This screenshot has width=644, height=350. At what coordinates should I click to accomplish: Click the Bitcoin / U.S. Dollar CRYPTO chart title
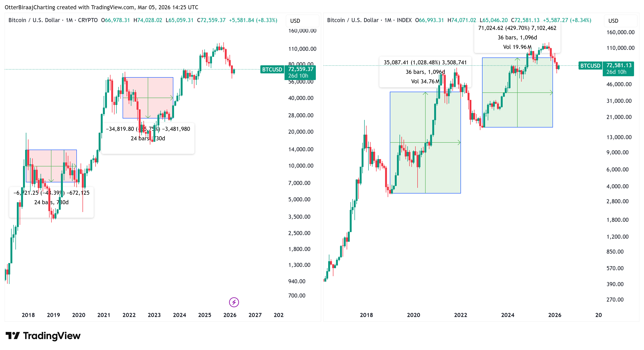coord(53,20)
